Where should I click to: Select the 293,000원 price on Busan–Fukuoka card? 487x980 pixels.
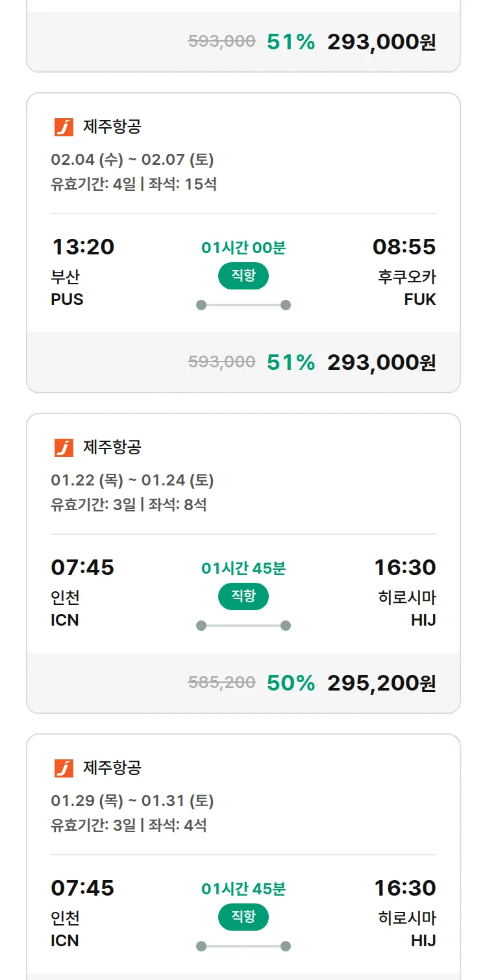click(381, 362)
